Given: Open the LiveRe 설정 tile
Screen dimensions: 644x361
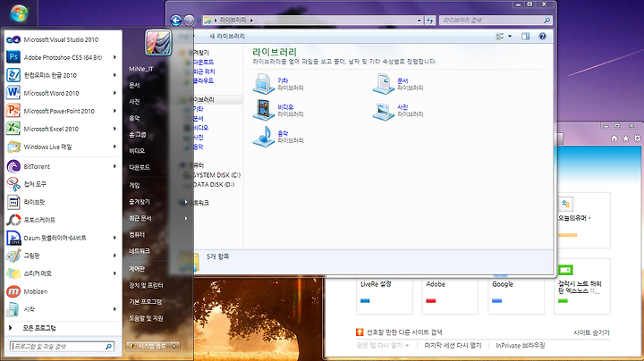Looking at the screenshot, I should pos(385,294).
